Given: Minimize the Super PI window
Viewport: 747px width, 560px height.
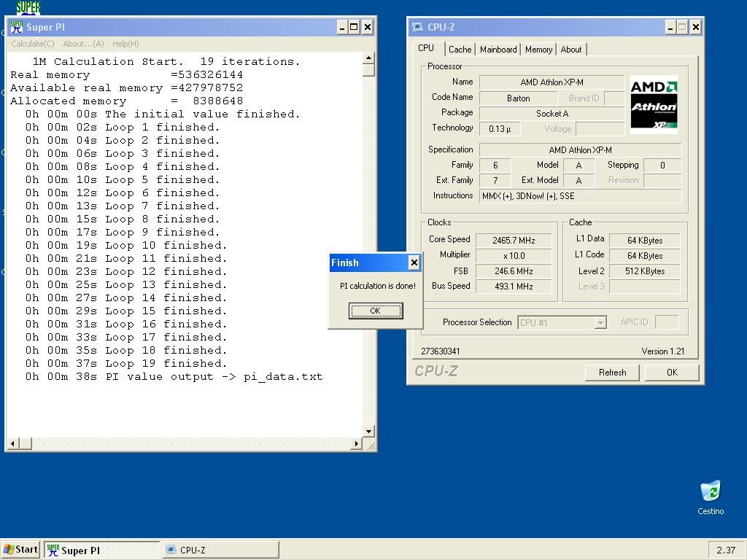Looking at the screenshot, I should [x=343, y=27].
